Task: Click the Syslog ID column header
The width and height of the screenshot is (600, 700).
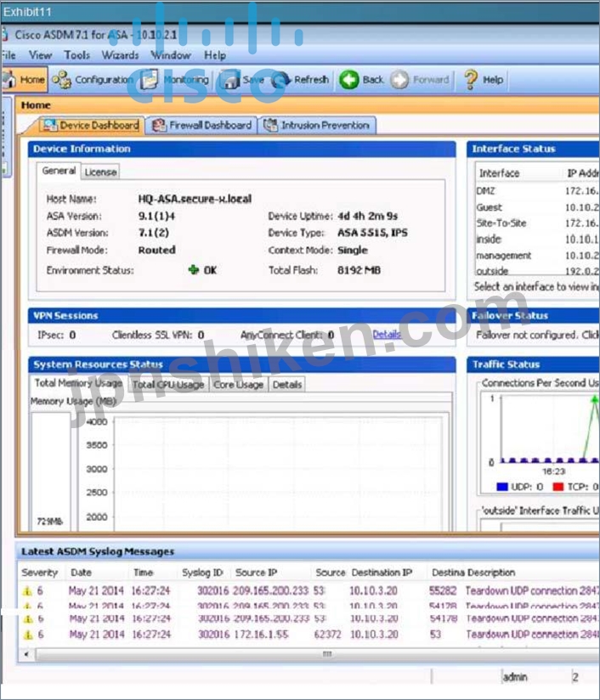Action: pyautogui.click(x=202, y=573)
